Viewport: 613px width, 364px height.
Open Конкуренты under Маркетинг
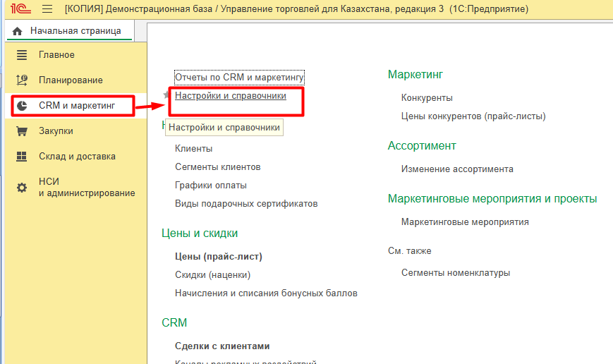(x=427, y=98)
